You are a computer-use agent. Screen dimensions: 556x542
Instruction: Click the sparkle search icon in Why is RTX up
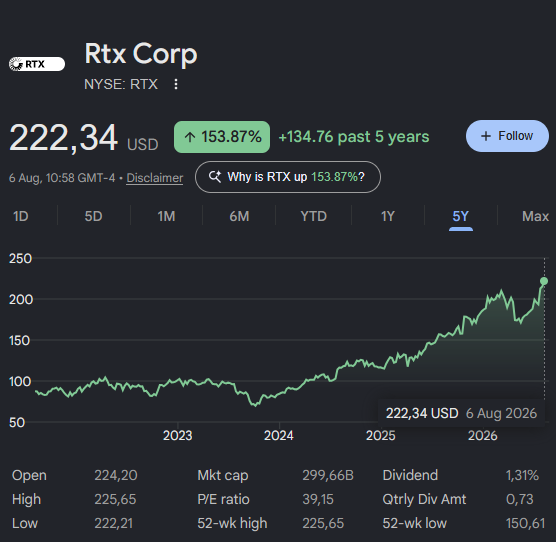[215, 177]
